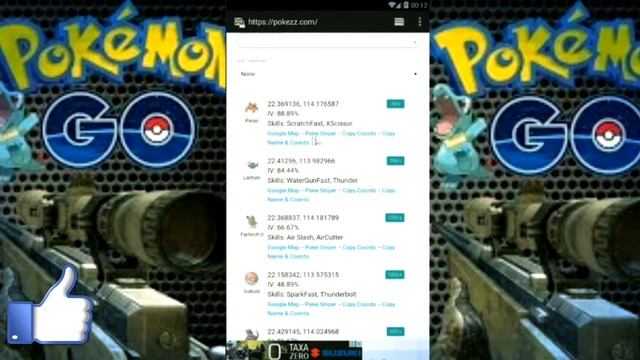Open Poke Sniper link for Lanturn

tap(320, 190)
